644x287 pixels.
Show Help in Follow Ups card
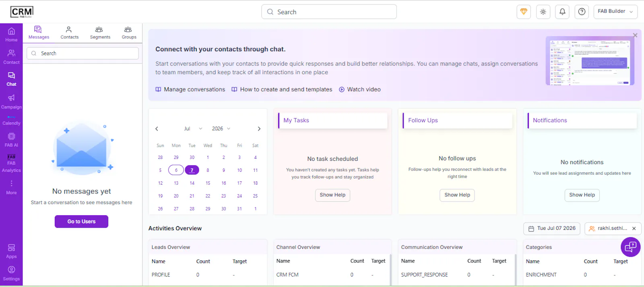pos(457,195)
